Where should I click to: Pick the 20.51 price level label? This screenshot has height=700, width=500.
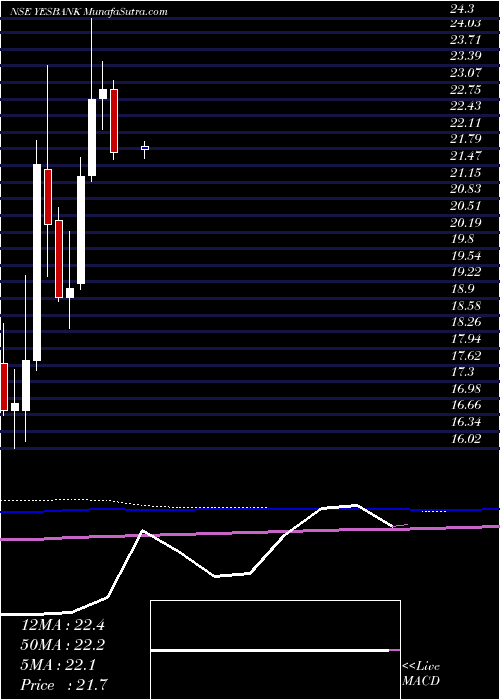tap(466, 206)
